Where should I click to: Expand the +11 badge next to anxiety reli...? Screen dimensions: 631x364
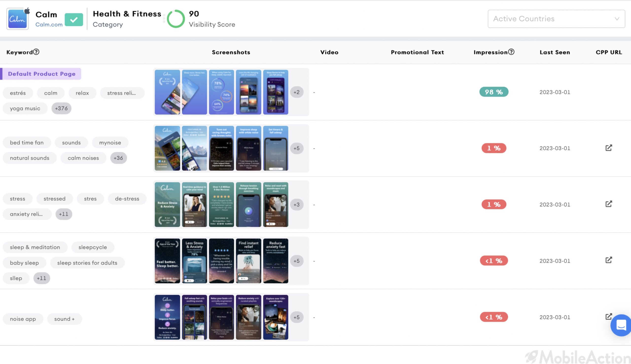click(x=64, y=214)
